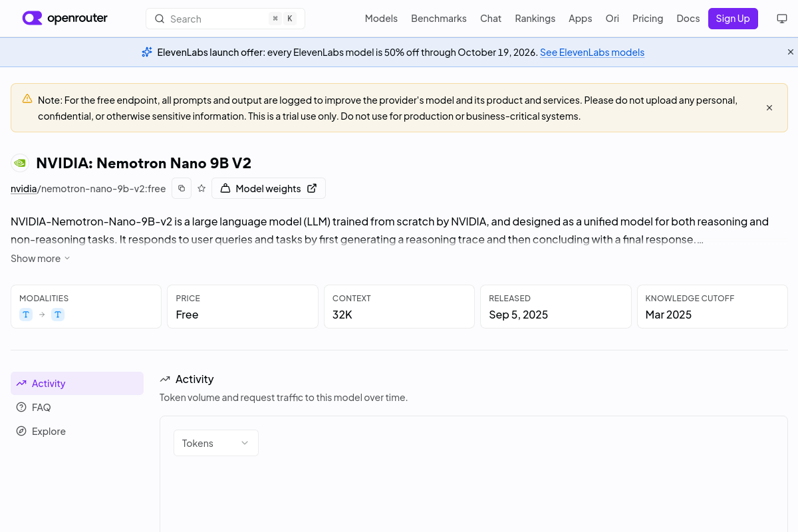
Task: Select Explore in the sidebar
Action: point(77,432)
